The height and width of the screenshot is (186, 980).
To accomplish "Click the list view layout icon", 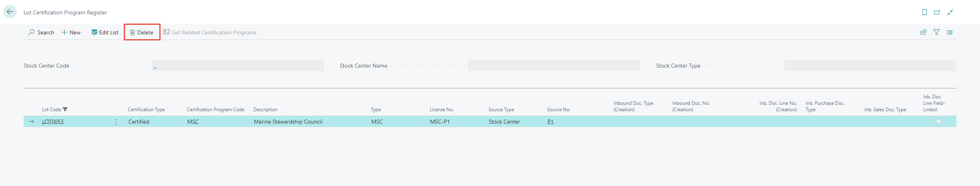I will pyautogui.click(x=950, y=32).
